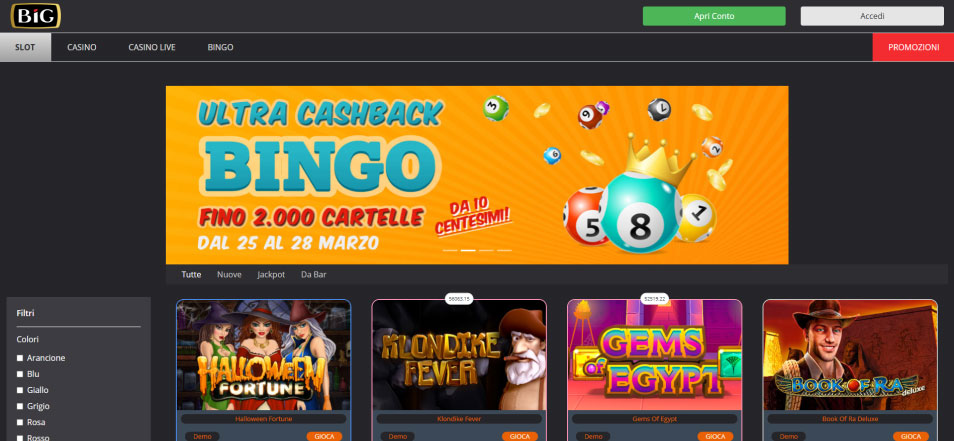Enable the Arancione color filter checkbox
This screenshot has height=441, width=954.
pyautogui.click(x=20, y=358)
